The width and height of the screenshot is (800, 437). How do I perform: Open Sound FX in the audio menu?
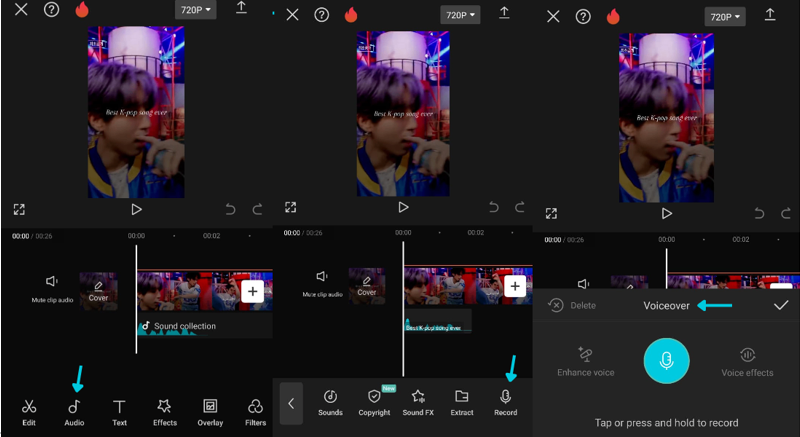pyautogui.click(x=418, y=402)
